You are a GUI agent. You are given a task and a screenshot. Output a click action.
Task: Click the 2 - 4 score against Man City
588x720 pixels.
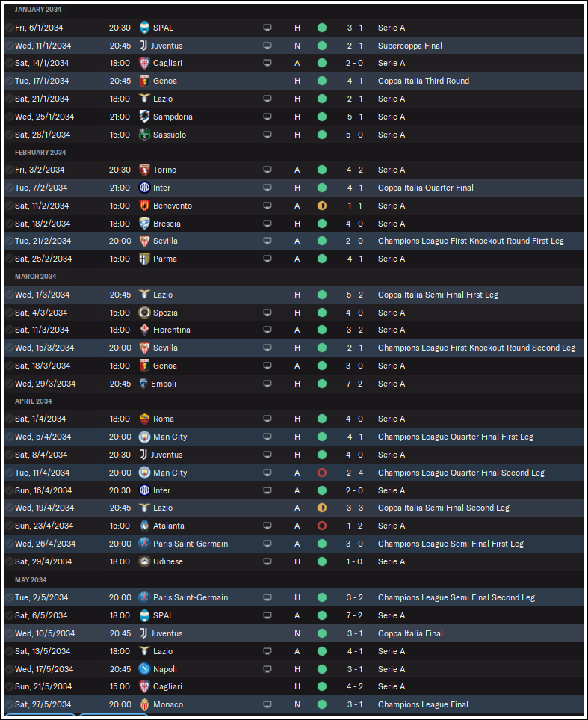(354, 473)
